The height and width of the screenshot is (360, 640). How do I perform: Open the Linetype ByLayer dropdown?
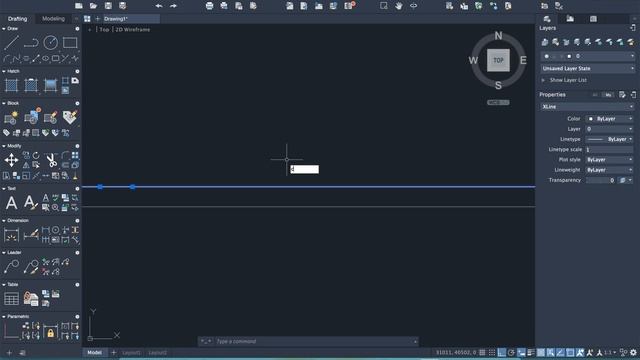(x=610, y=139)
